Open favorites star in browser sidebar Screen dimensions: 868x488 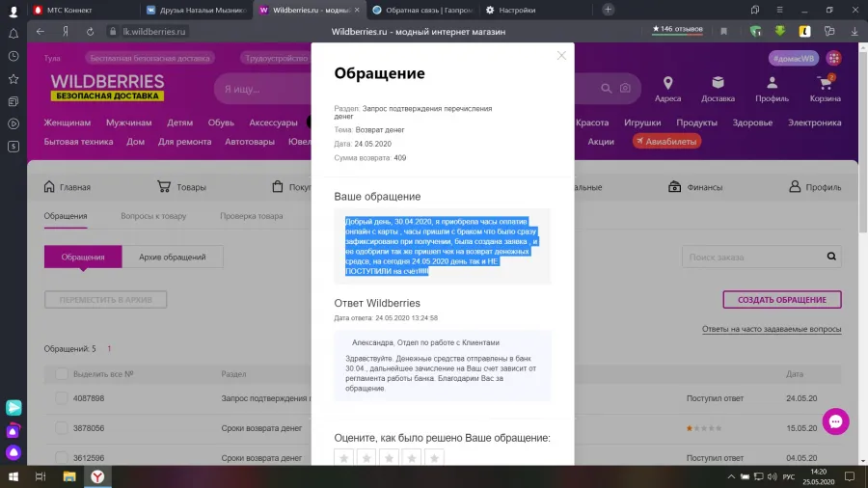pos(14,79)
